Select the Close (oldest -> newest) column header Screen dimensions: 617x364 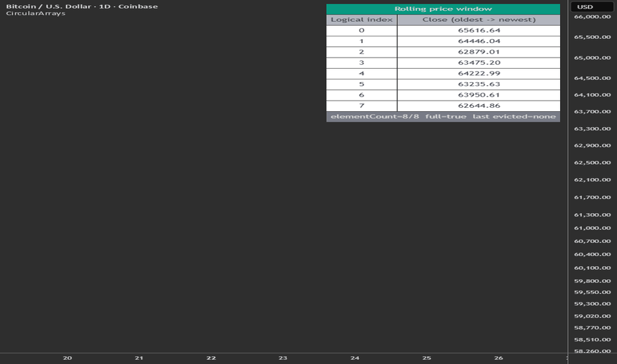[x=479, y=20]
